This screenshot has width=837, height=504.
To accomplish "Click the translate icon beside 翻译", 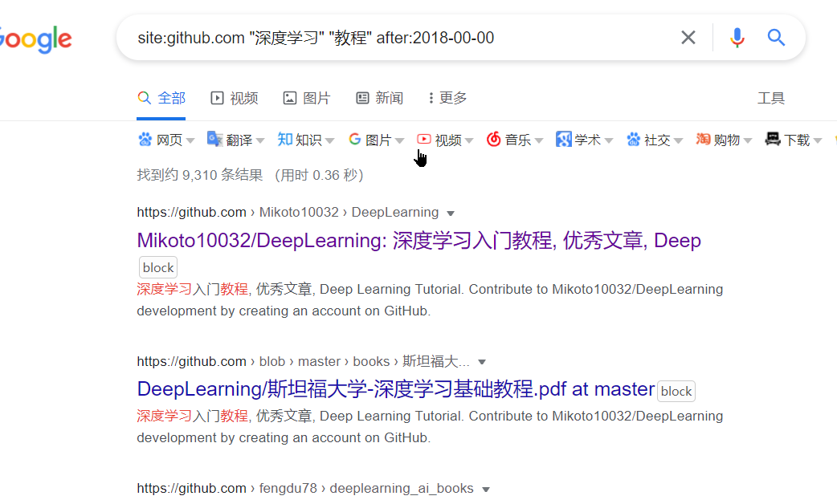I will (214, 139).
